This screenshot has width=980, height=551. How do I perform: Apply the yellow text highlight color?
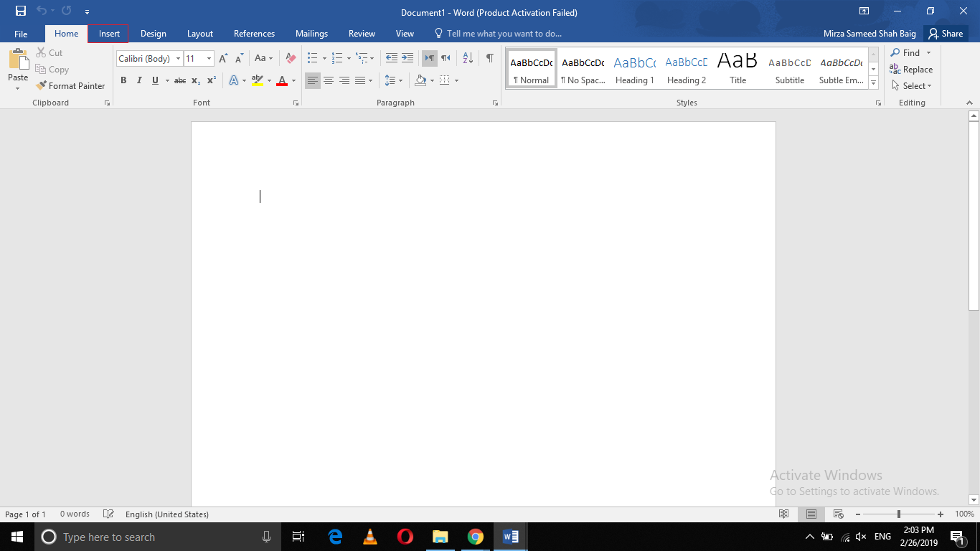click(258, 80)
